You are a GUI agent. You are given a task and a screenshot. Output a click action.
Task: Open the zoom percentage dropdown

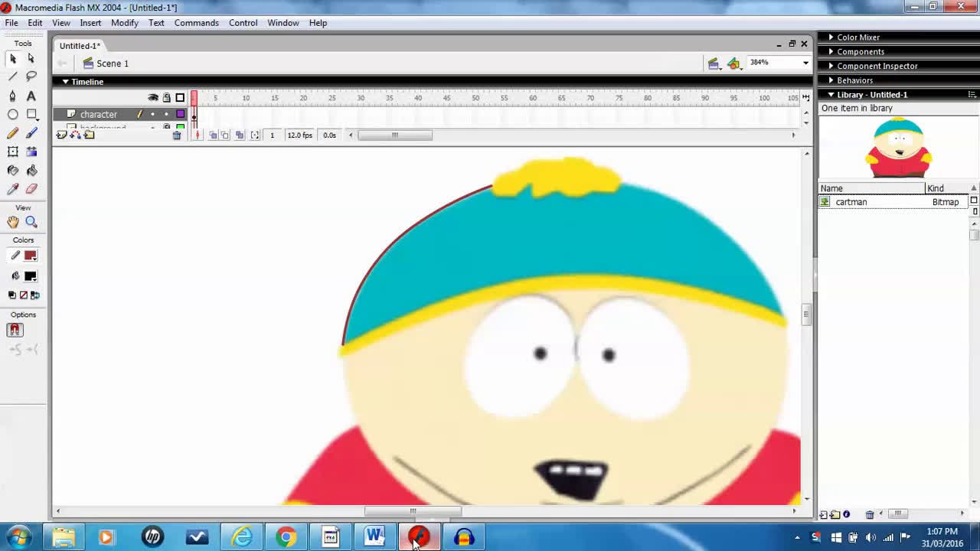tap(805, 63)
